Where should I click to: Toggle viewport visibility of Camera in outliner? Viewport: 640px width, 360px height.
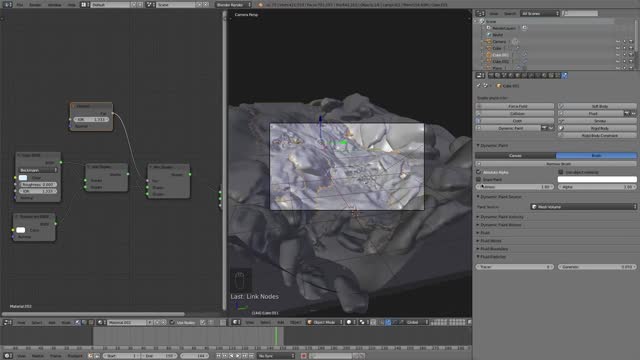[x=618, y=42]
